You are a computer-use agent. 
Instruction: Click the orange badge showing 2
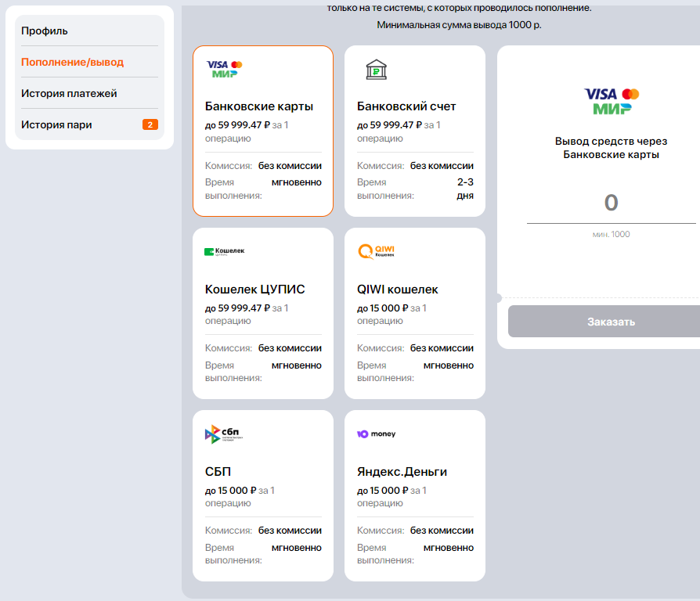150,124
